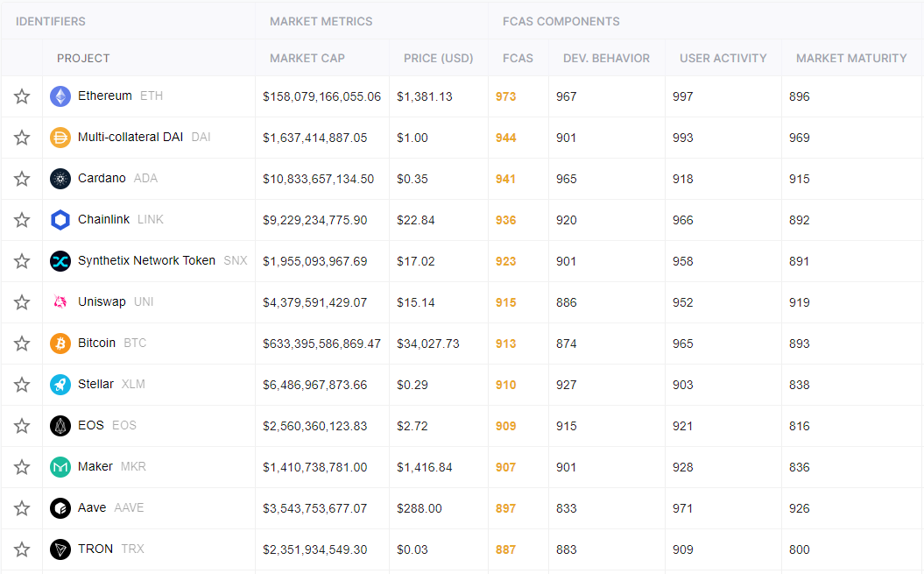
Task: Favorite Ethereum with its star
Action: (22, 96)
